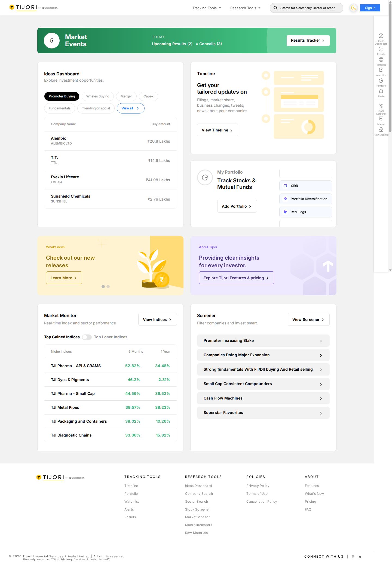Viewport: 392px width, 562px height.
Task: Open Sunshield Chemicals row
Action: point(111,199)
